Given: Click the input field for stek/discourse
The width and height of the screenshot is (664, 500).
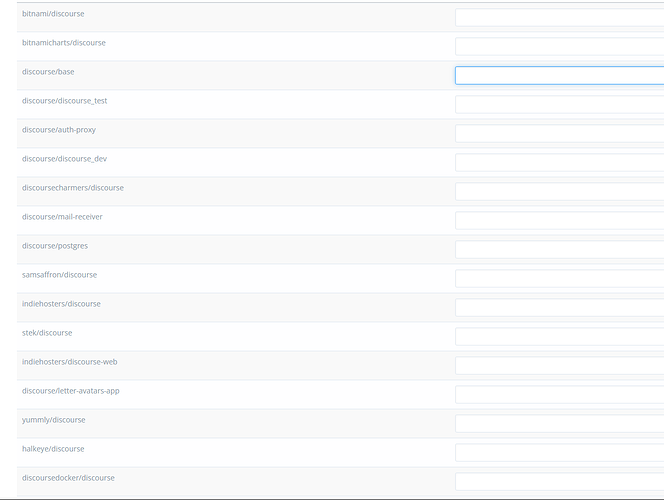Looking at the screenshot, I should [559, 337].
